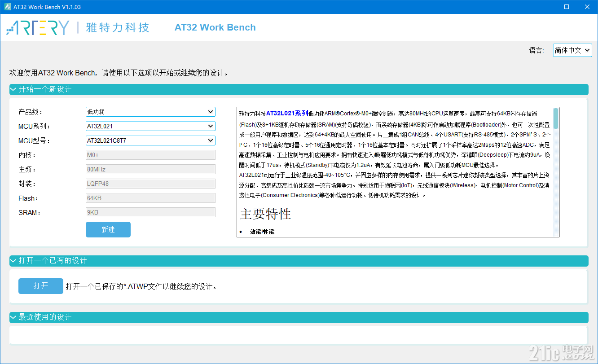Click the 封装 field showing LQFP48

coord(150,184)
